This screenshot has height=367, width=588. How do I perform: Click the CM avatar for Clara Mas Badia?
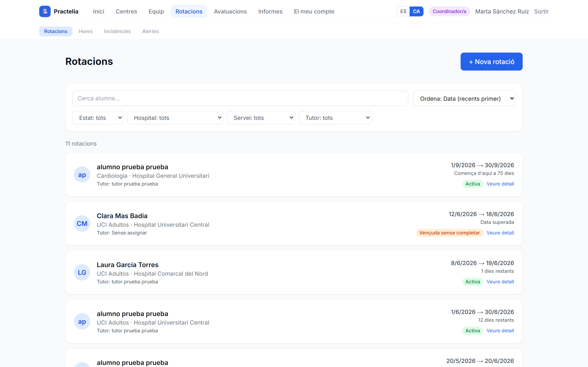click(82, 223)
